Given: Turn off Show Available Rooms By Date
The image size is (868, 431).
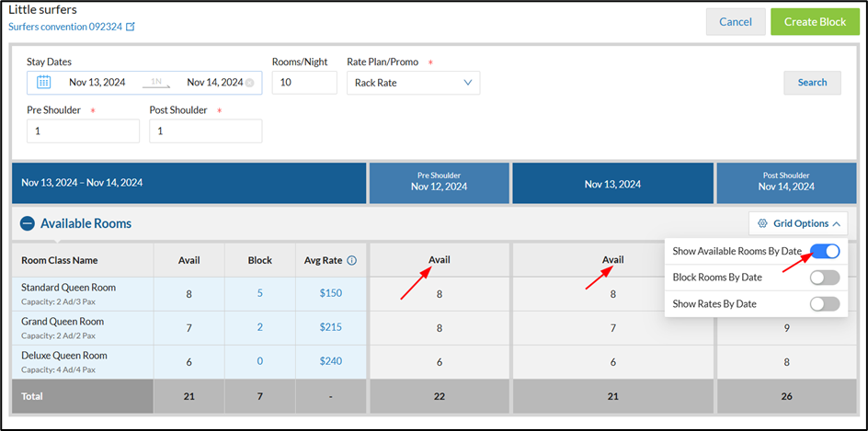Looking at the screenshot, I should point(825,251).
